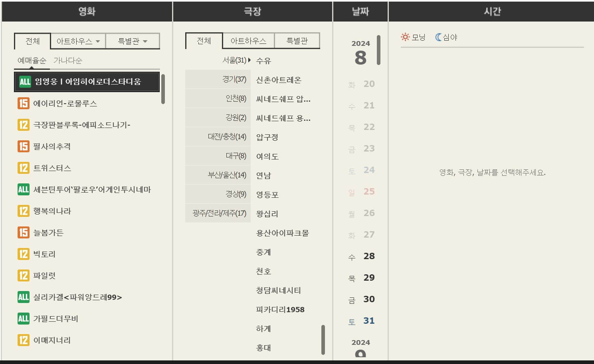Viewport: 594px width, 364px height.
Task: Open the 특별관 dropdown in the movie column
Action: click(133, 40)
